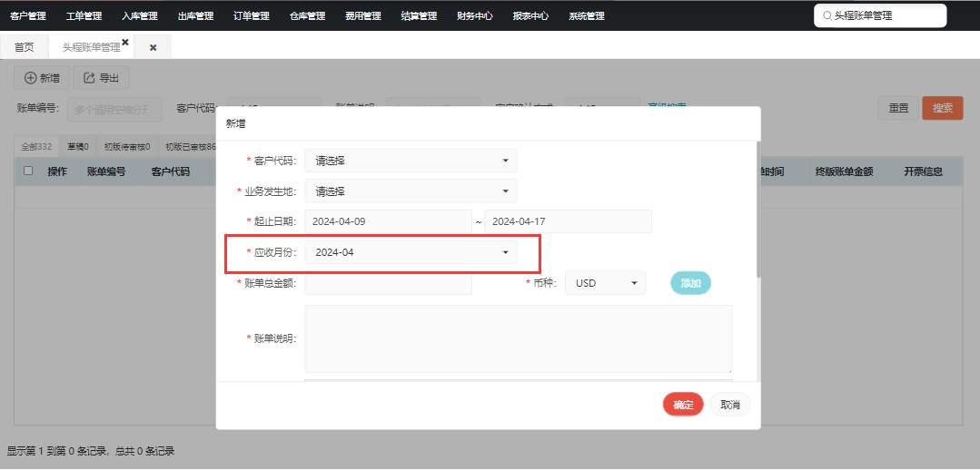Click the 开票信息 column header
Viewport: 980px width, 470px height.
[923, 171]
